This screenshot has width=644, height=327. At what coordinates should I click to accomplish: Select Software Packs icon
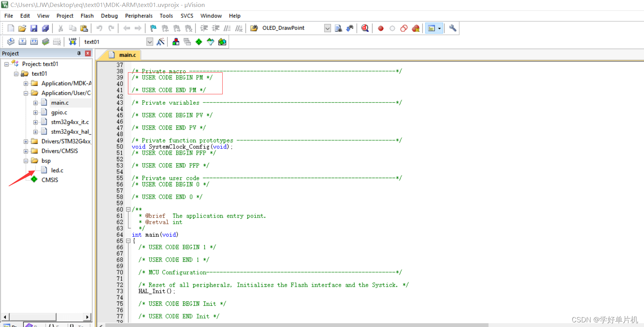pyautogui.click(x=210, y=42)
